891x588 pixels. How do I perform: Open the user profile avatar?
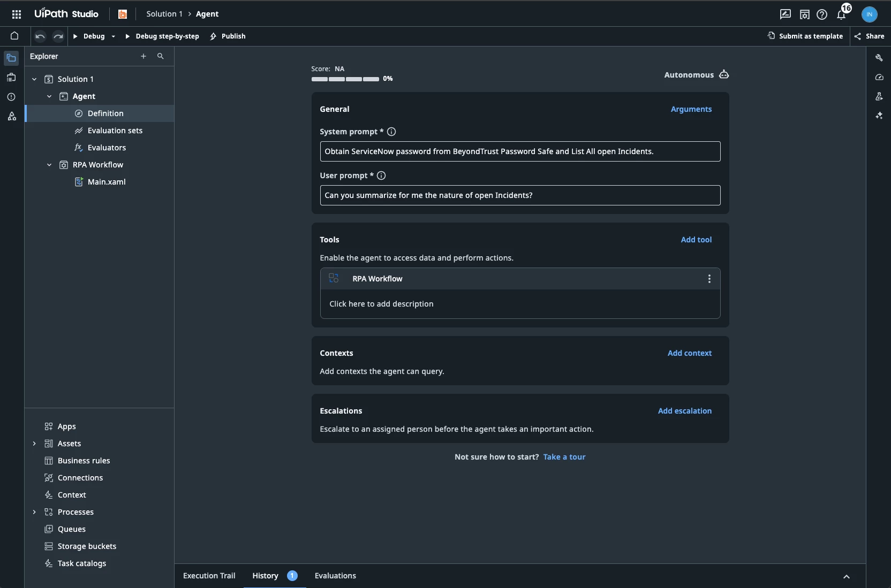point(870,14)
